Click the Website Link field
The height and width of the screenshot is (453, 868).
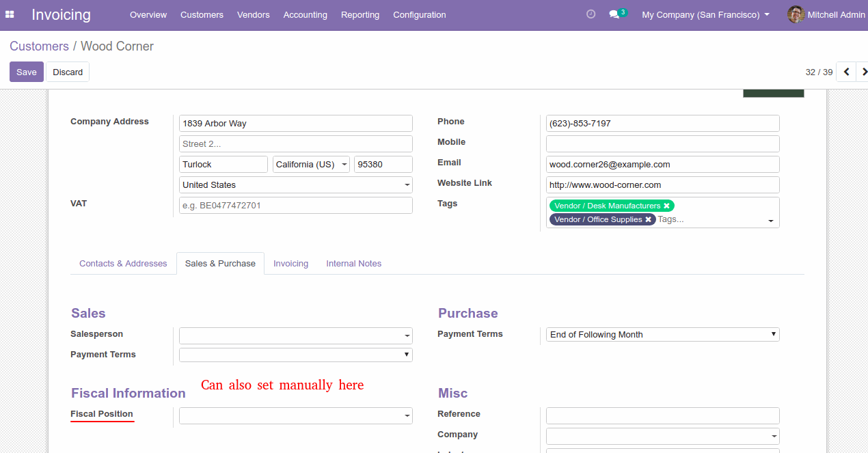tap(663, 185)
